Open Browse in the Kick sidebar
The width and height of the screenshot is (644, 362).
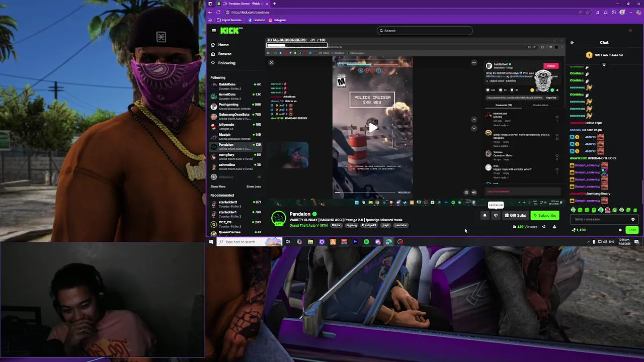point(221,54)
